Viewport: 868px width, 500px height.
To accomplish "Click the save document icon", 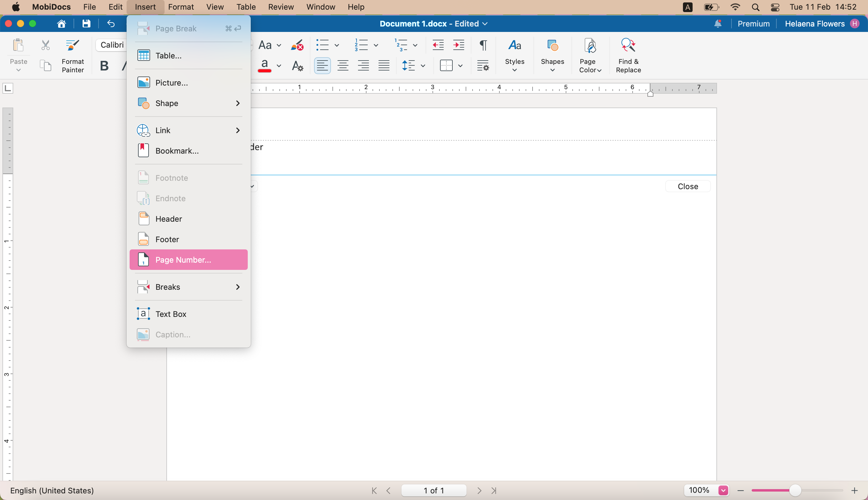I will pyautogui.click(x=86, y=24).
